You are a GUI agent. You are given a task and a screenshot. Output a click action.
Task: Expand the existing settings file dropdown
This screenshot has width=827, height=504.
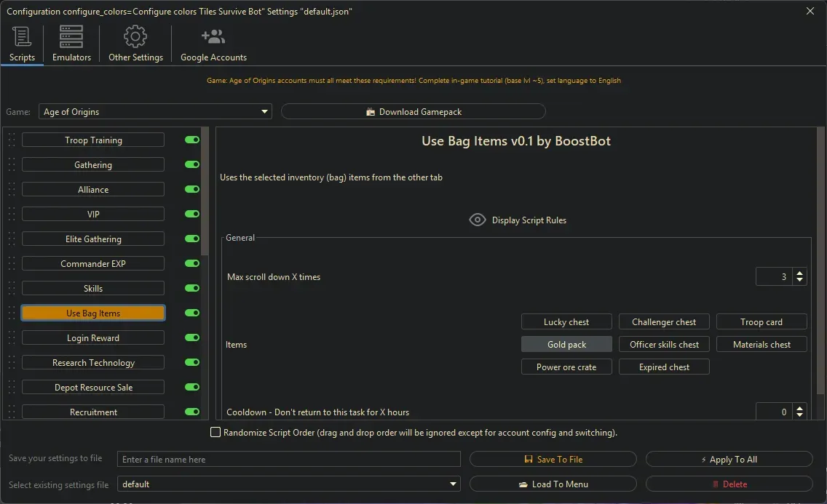coord(452,484)
